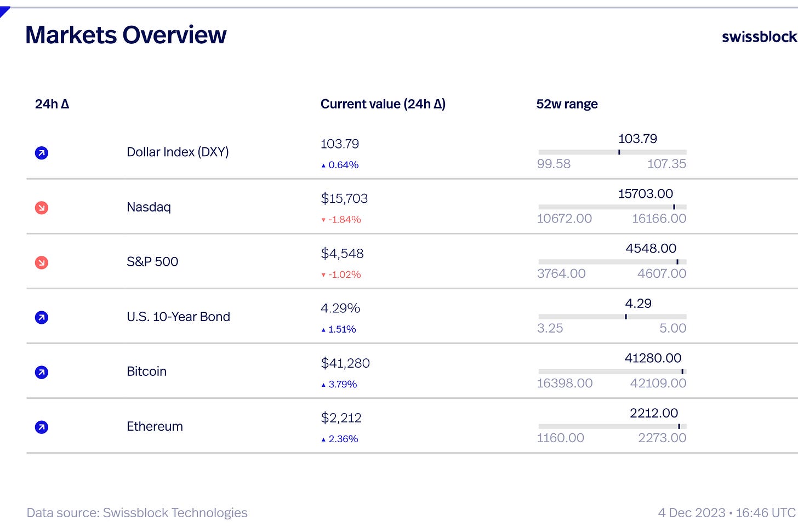This screenshot has height=532, width=798.
Task: Click the 52w low value 99.58
Action: click(554, 164)
